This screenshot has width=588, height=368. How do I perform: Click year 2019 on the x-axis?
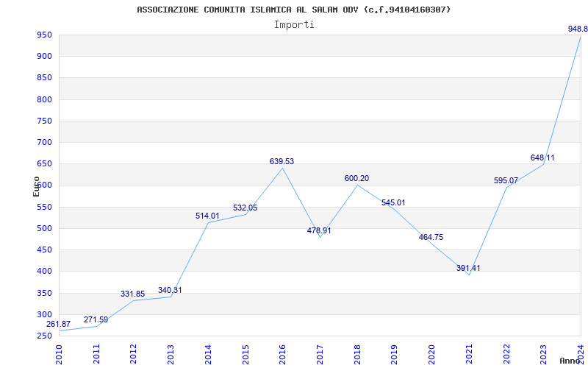click(x=394, y=355)
